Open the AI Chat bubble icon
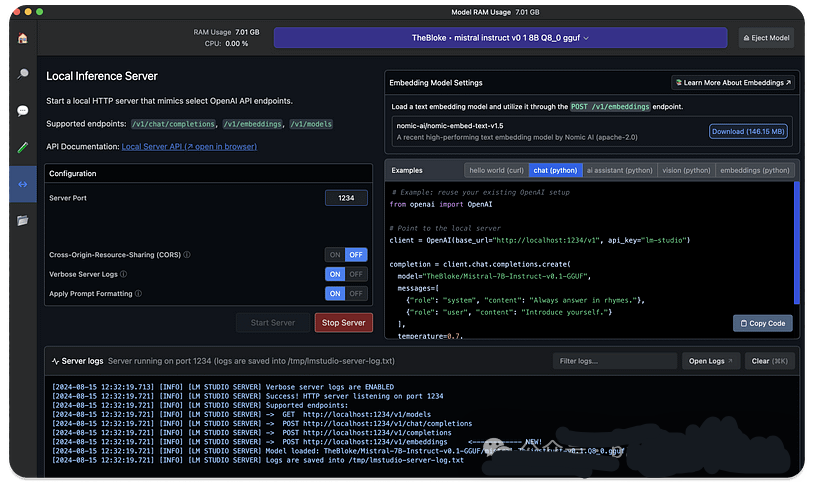The height and width of the screenshot is (483, 814). point(23,111)
